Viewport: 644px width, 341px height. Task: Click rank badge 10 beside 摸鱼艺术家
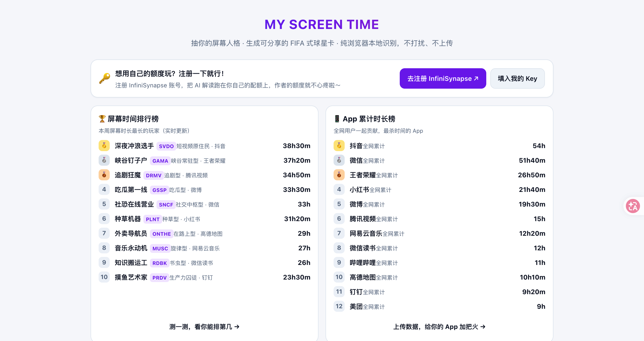pyautogui.click(x=104, y=277)
